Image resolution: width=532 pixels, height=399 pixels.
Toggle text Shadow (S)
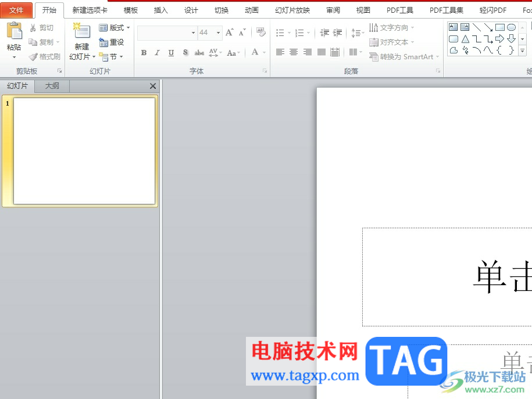[x=185, y=52]
